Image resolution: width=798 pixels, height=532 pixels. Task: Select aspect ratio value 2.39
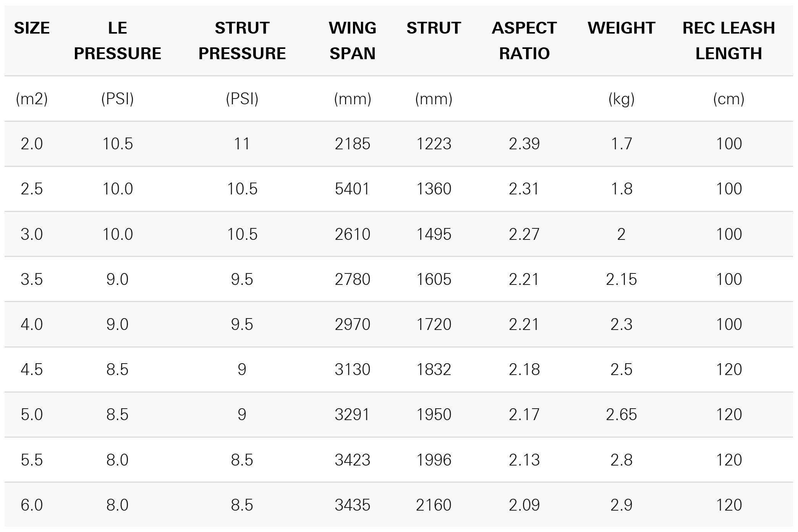pyautogui.click(x=524, y=144)
